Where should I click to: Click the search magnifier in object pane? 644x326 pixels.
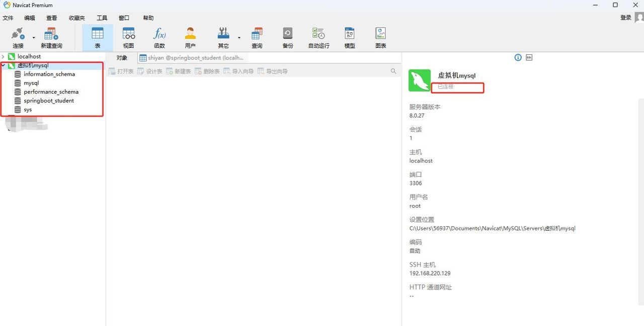[393, 71]
